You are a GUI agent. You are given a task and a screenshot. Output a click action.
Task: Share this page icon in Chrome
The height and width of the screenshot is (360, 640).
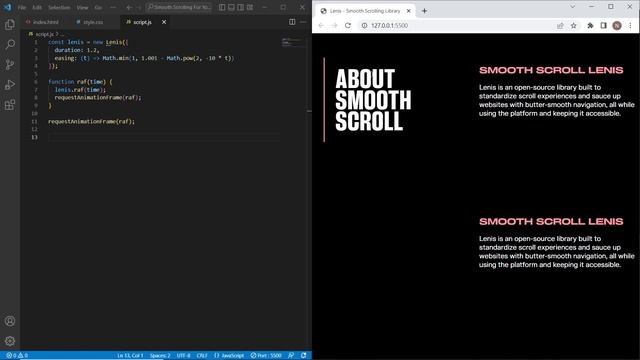click(x=560, y=25)
